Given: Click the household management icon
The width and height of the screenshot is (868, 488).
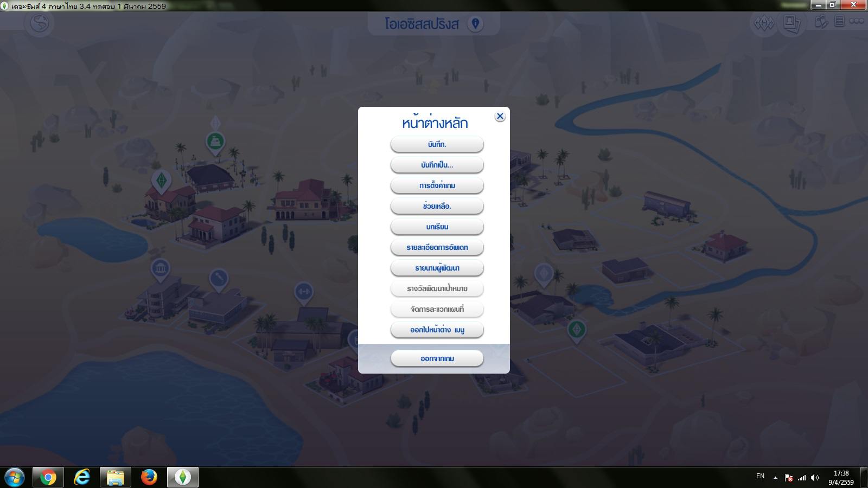Looking at the screenshot, I should click(821, 22).
